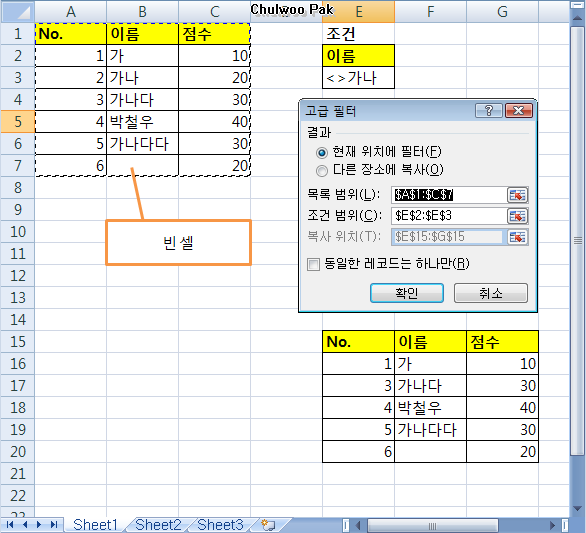Go to next sheet navigation arrow

39,525
